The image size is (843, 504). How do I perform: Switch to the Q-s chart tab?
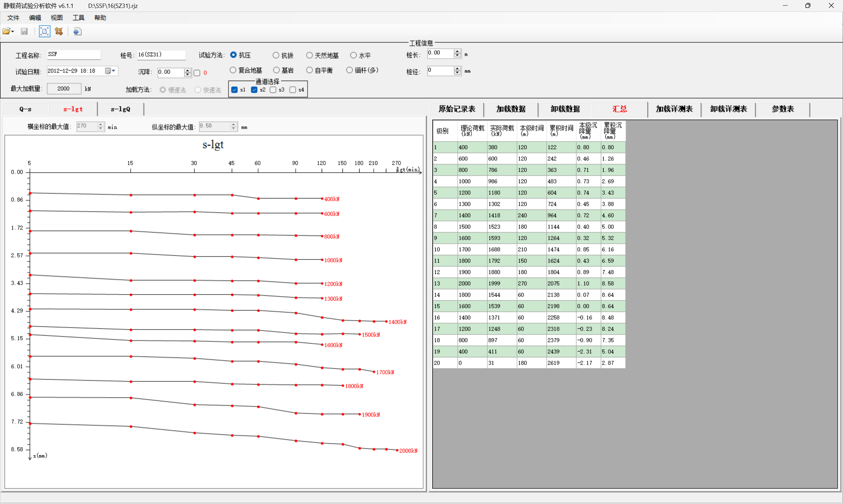[x=25, y=109]
